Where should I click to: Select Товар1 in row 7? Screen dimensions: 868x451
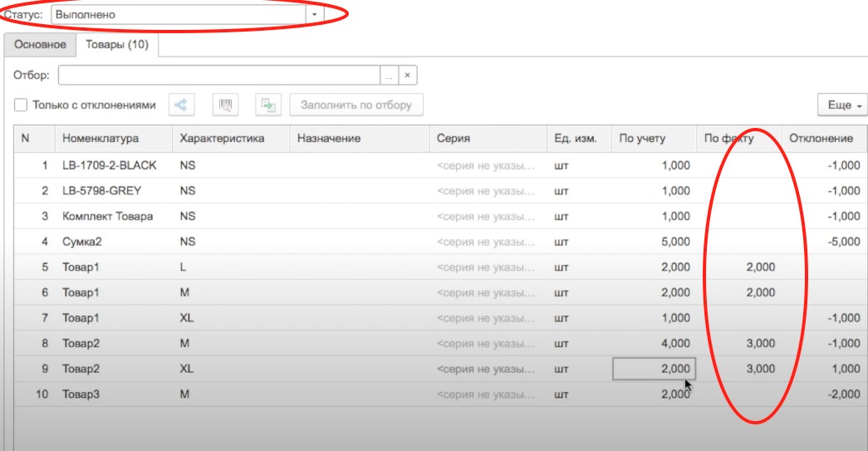coord(114,318)
